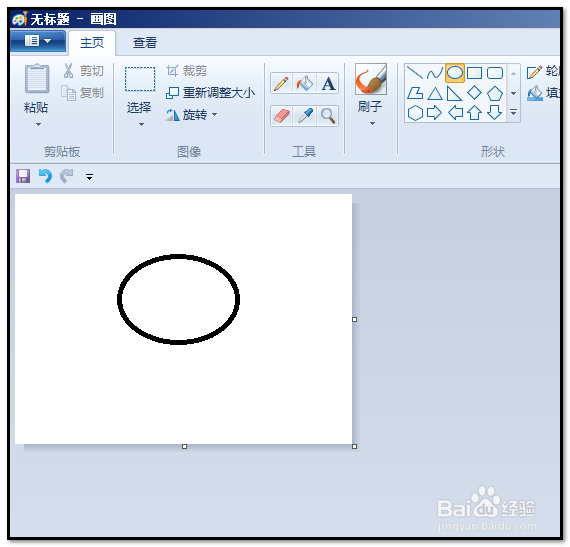Click the grey Redo arrow

point(67,176)
